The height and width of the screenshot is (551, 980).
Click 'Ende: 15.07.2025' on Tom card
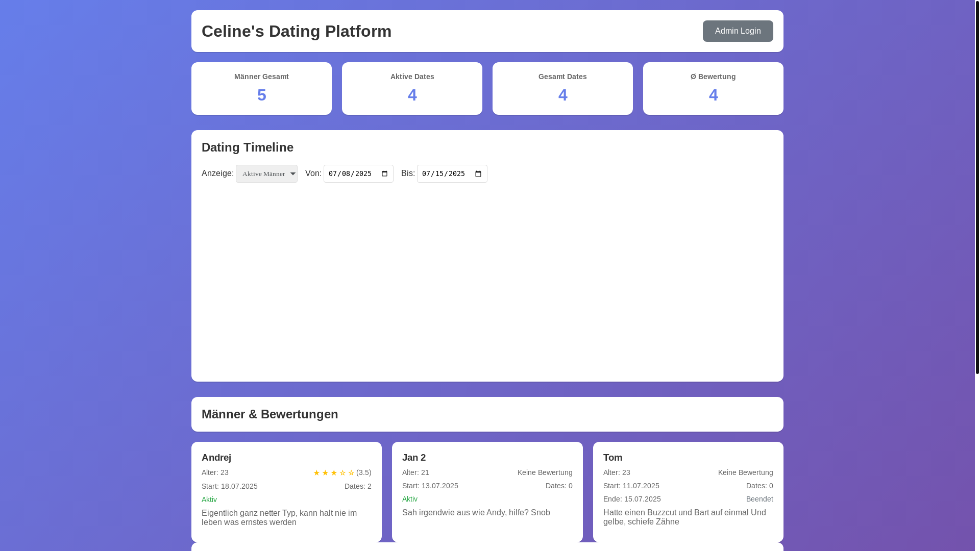click(632, 499)
